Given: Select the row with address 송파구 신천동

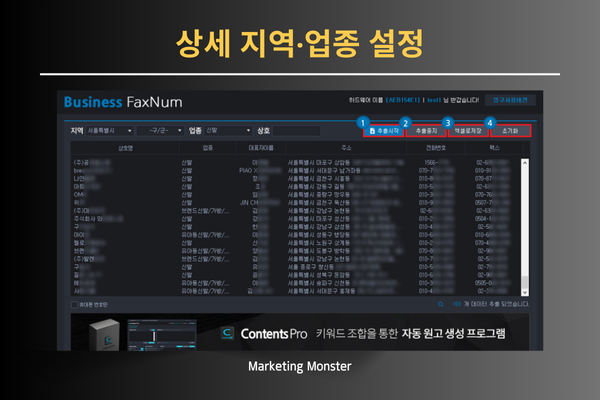Looking at the screenshot, I should pos(296,283).
